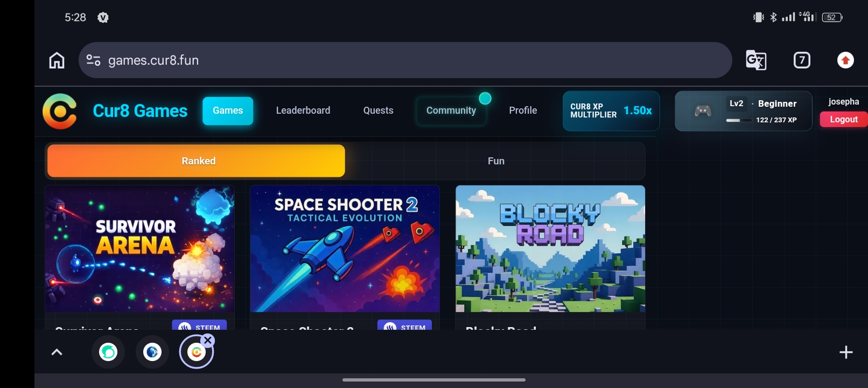Screen dimensions: 868x388
Task: Click the gamepad level icon
Action: tap(703, 111)
